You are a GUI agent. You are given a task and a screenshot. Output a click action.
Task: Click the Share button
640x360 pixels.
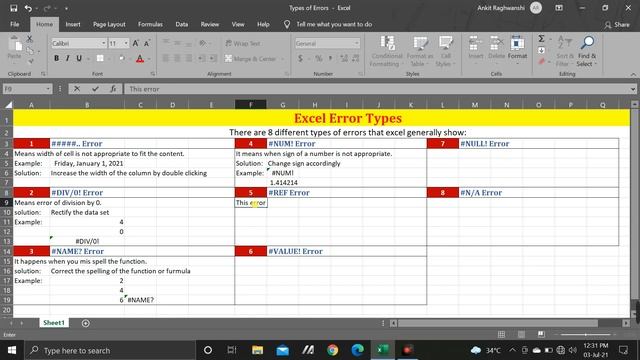pos(617,24)
